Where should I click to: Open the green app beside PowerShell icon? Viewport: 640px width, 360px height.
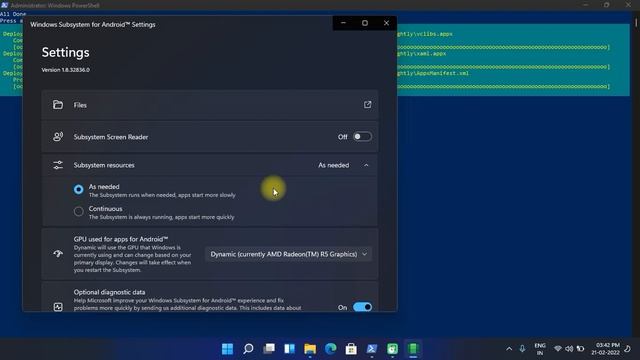(392, 349)
